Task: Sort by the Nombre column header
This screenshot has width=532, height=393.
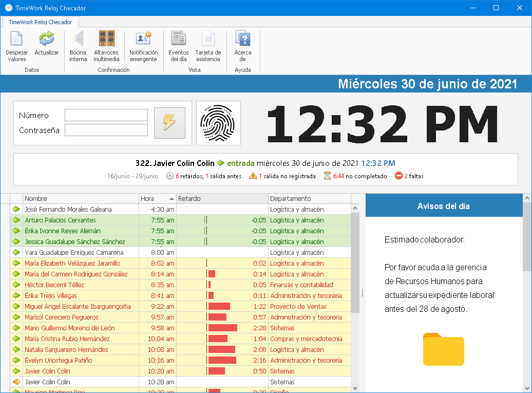Action: point(81,199)
